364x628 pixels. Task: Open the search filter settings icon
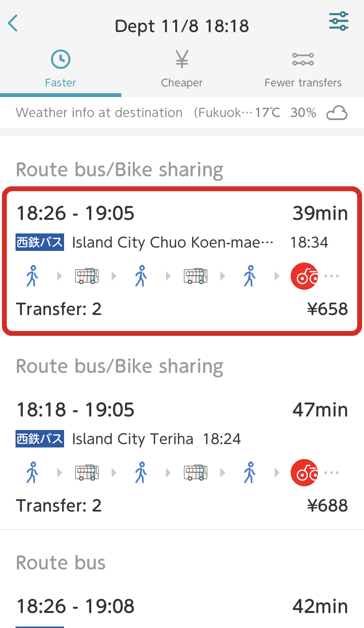tap(338, 21)
